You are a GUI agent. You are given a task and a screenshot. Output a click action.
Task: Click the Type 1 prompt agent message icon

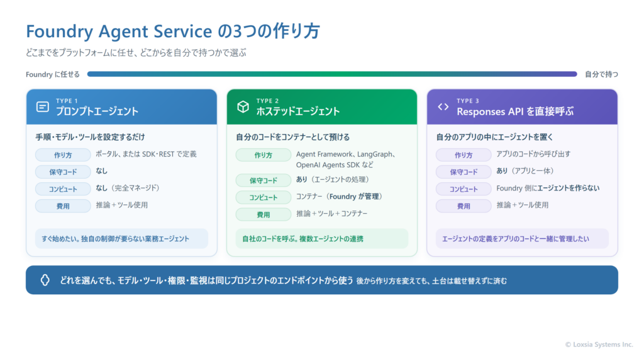pos(43,107)
